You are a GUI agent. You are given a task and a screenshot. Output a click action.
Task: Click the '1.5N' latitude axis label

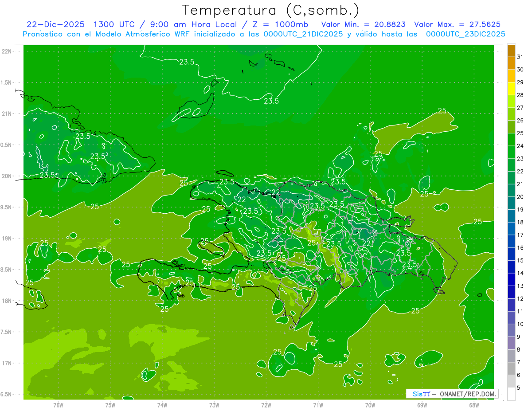(7, 82)
